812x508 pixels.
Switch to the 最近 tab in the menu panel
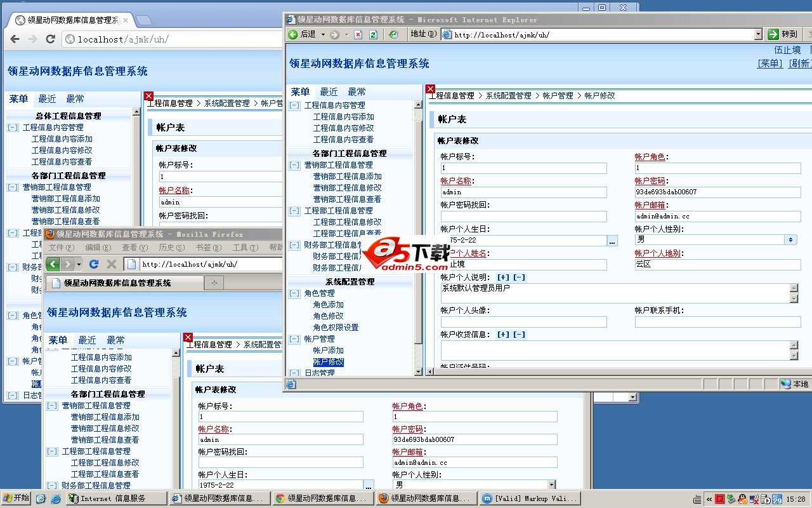328,91
